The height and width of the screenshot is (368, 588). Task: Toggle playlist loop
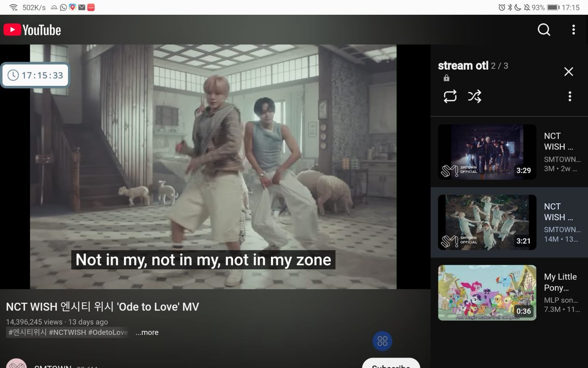(450, 97)
